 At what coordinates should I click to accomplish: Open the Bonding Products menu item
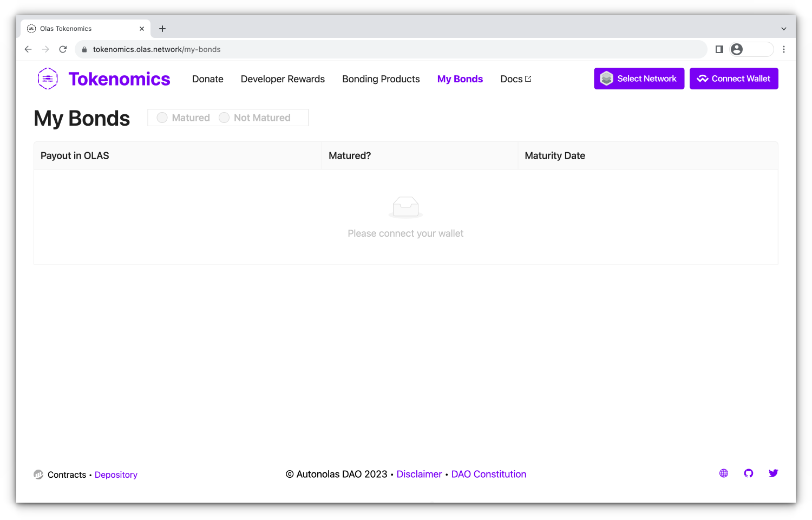tap(381, 79)
